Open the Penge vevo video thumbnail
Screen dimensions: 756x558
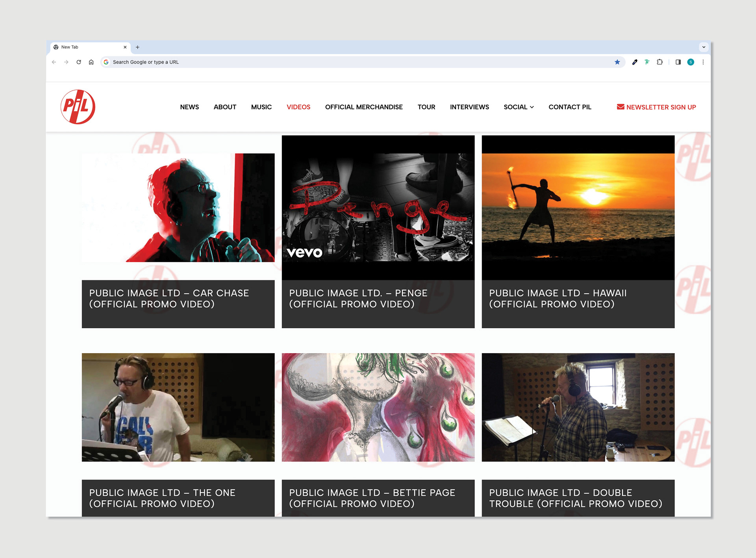pos(378,208)
